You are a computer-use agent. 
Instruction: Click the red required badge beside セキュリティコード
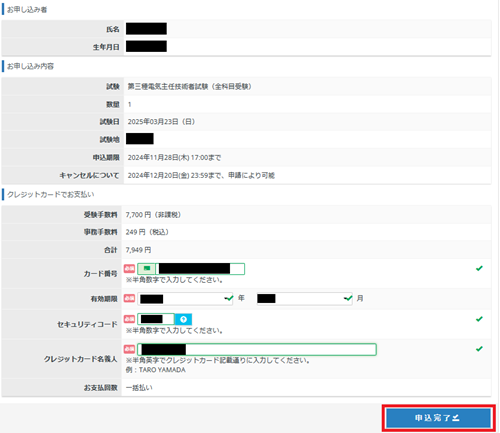pos(129,319)
